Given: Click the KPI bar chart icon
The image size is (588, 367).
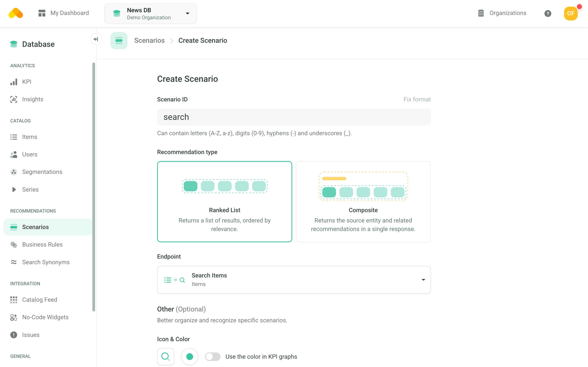Looking at the screenshot, I should point(14,82).
